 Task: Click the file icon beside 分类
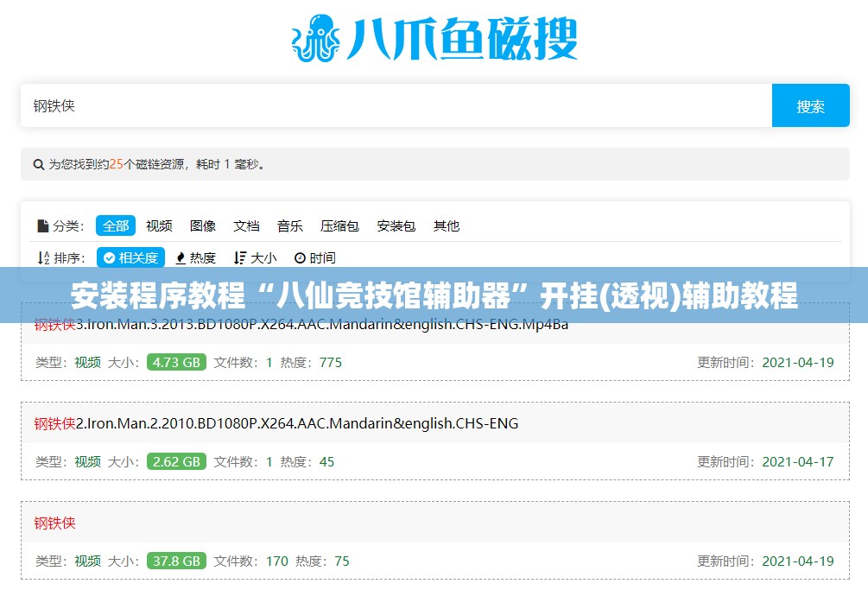(42, 225)
